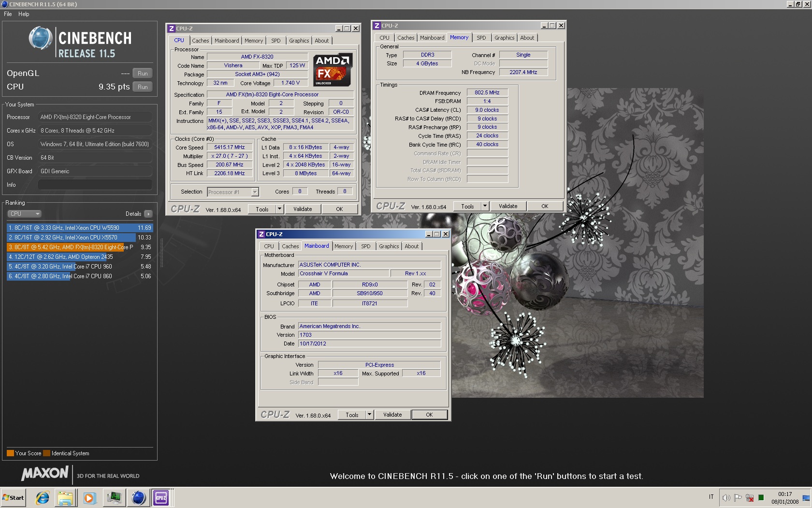Open the Task Manager taskbar icon
Screen dimensions: 812x508
click(115, 497)
